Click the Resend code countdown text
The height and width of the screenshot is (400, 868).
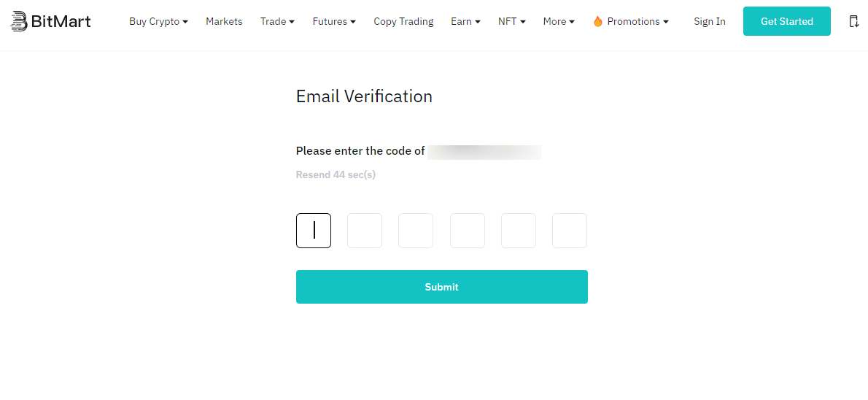tap(336, 174)
